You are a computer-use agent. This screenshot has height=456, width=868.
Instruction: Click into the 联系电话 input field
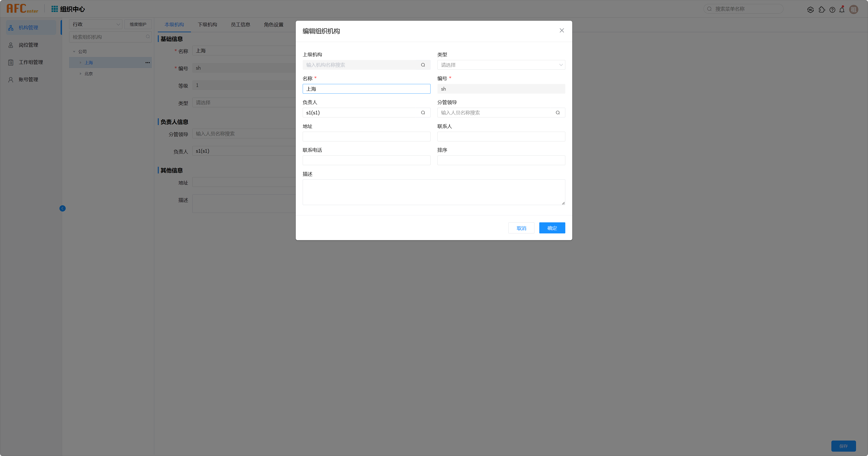(x=366, y=161)
